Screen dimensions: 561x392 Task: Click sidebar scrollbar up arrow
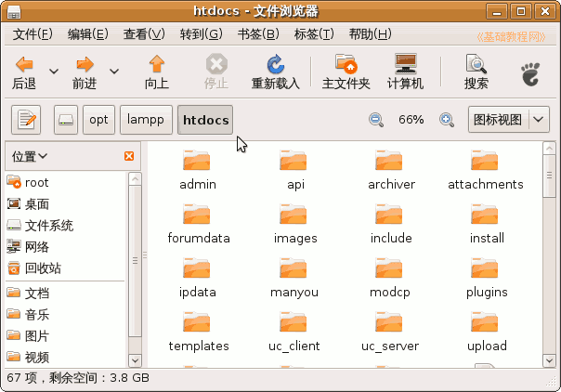point(135,179)
